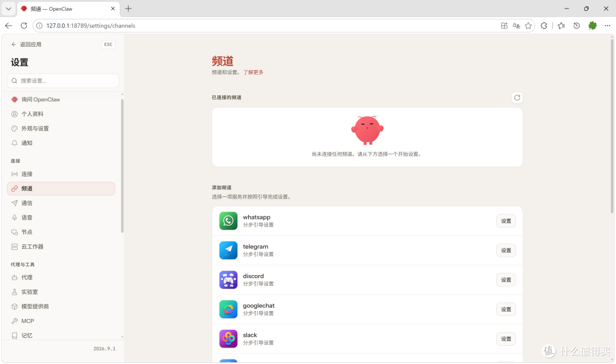Open a new browser tab

coord(128,9)
